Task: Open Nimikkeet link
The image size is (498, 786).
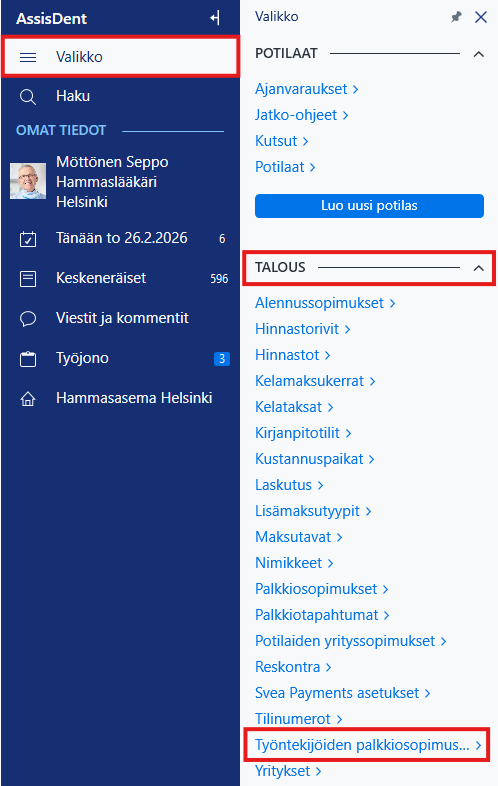Action: click(x=294, y=563)
